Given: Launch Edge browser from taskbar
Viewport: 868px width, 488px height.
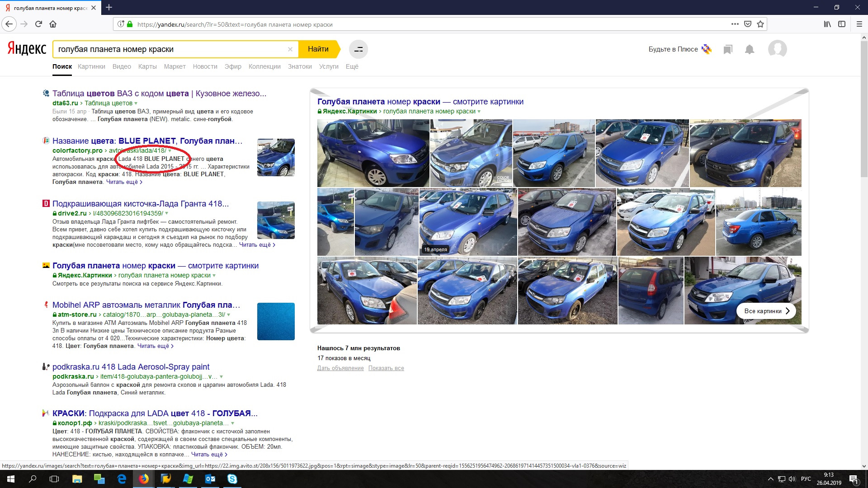Looking at the screenshot, I should coord(122,479).
